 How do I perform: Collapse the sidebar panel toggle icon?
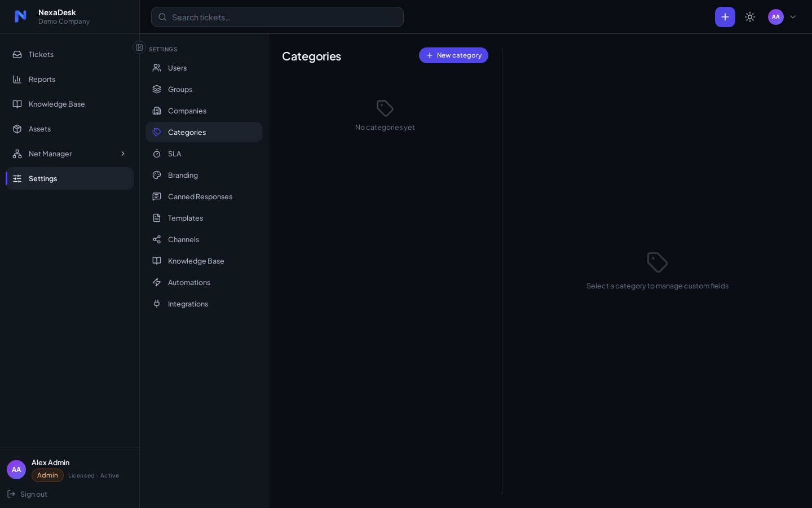pyautogui.click(x=139, y=47)
